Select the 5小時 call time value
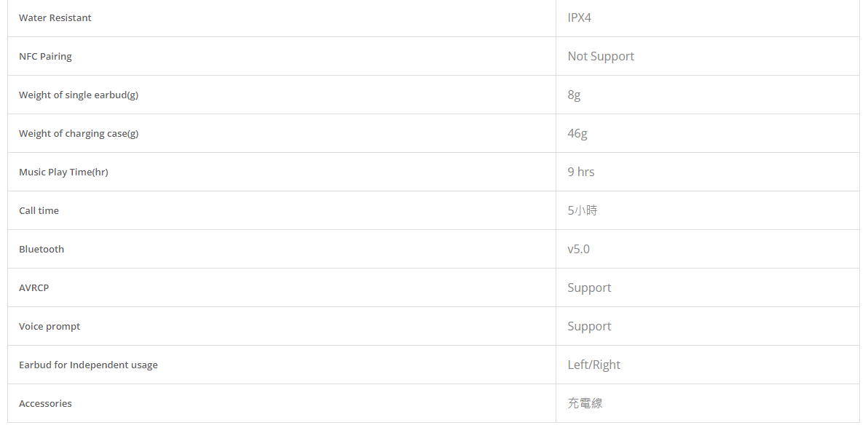The width and height of the screenshot is (868, 425). click(583, 210)
